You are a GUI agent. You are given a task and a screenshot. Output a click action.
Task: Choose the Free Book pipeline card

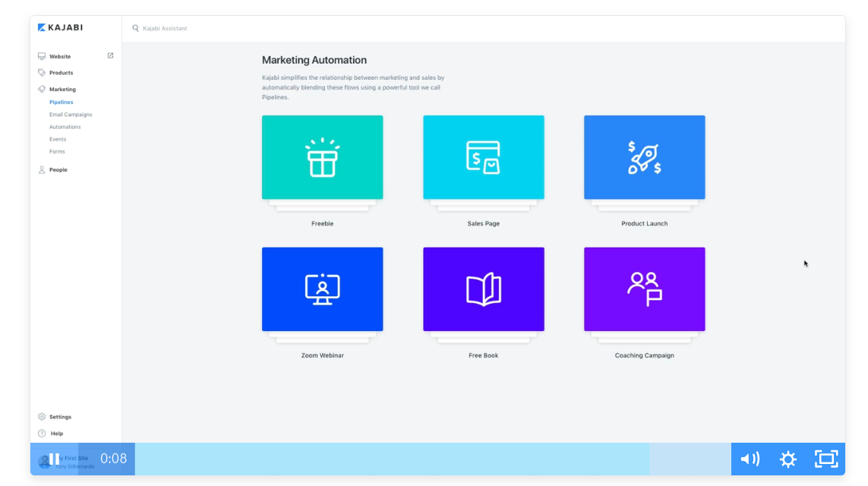(x=483, y=289)
